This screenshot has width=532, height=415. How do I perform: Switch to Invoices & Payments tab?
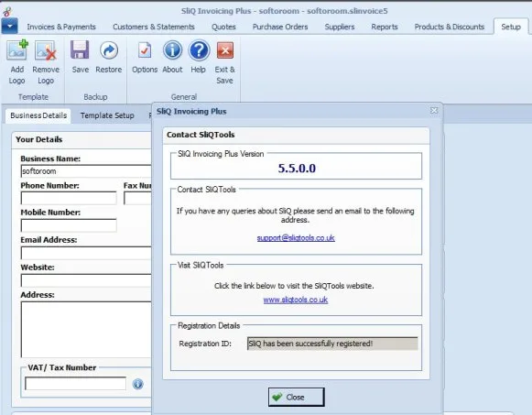tap(61, 27)
